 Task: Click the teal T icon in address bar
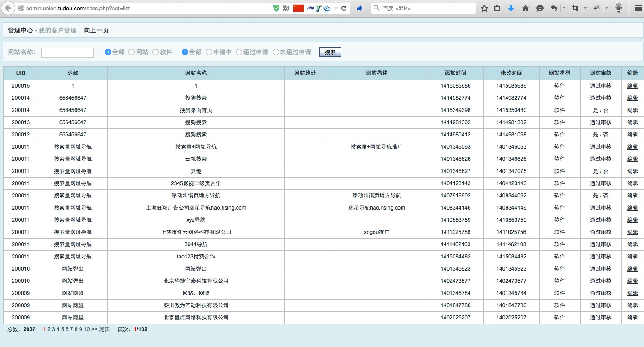pos(319,8)
